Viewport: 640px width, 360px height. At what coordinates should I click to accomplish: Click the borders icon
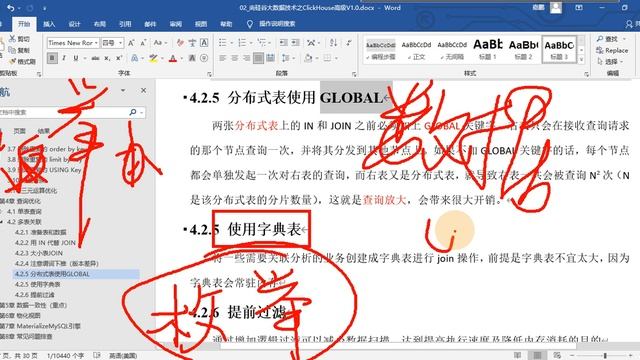[327, 58]
